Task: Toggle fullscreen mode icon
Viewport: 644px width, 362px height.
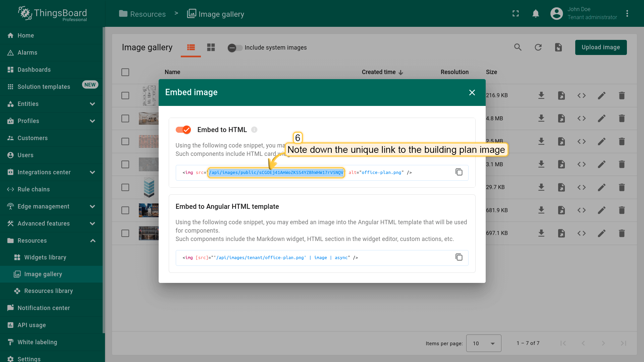Action: tap(516, 14)
